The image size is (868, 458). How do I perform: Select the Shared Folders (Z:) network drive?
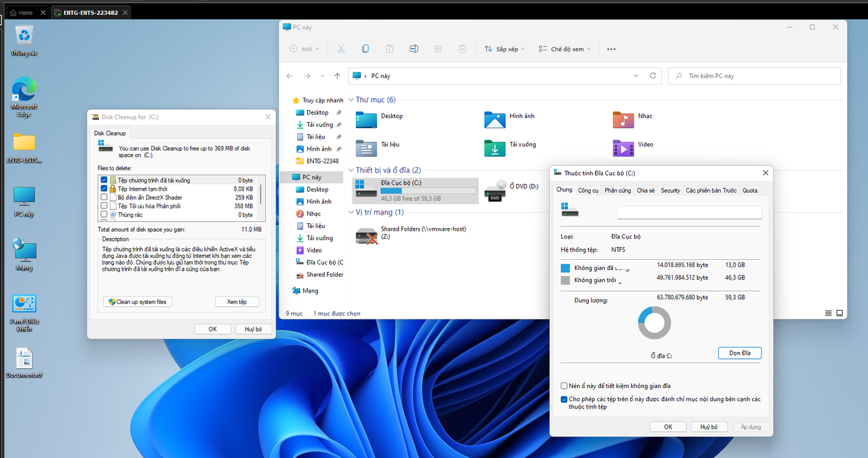[x=412, y=235]
